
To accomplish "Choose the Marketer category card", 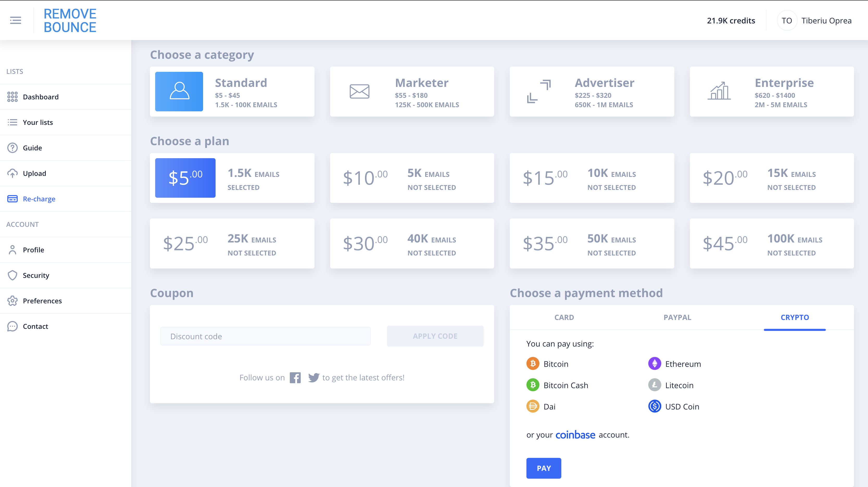I will (412, 92).
